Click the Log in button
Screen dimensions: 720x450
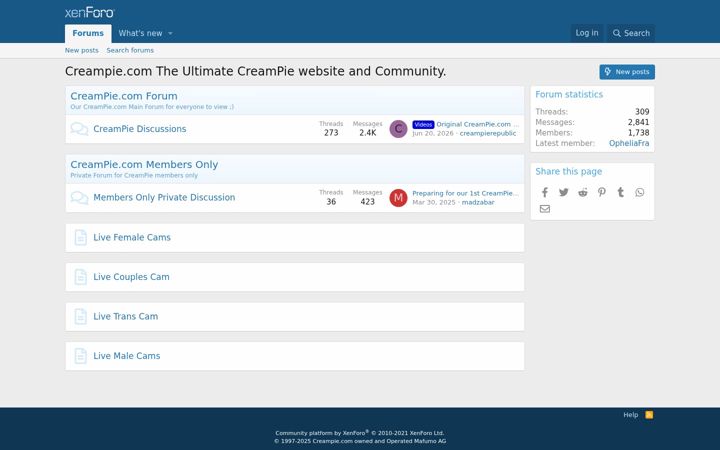point(587,33)
